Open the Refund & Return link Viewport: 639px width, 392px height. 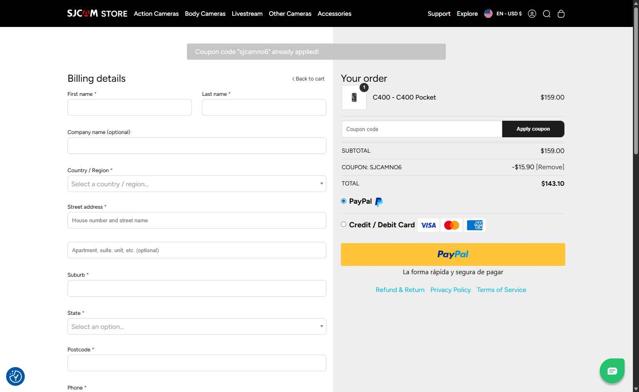point(400,290)
